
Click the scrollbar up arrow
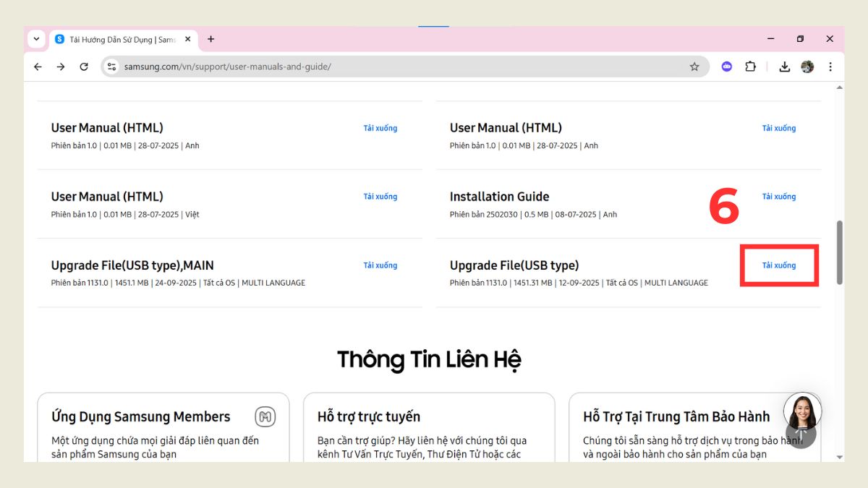pyautogui.click(x=839, y=87)
